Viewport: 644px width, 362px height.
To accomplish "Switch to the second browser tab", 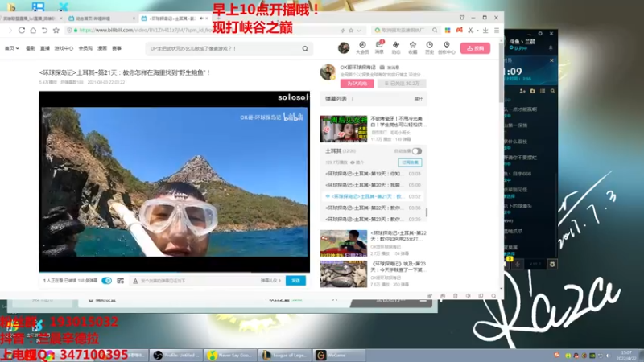I will point(101,19).
